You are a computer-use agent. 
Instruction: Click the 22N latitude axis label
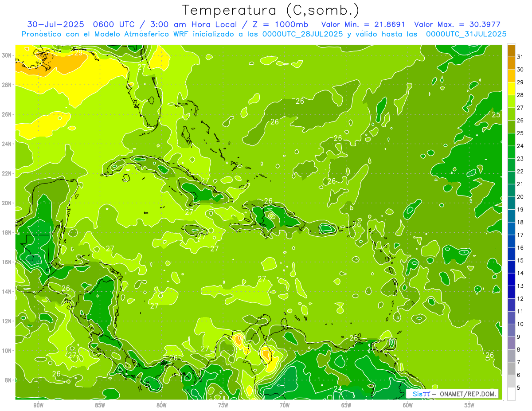click(x=7, y=173)
